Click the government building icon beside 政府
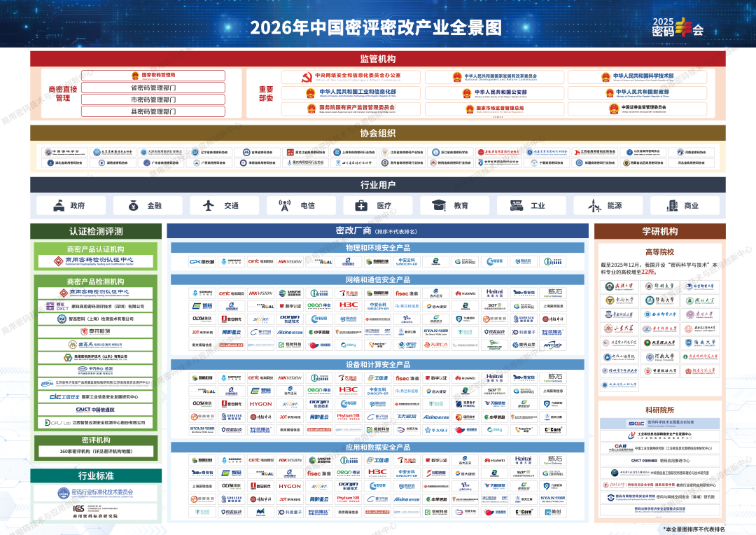 pyautogui.click(x=59, y=205)
